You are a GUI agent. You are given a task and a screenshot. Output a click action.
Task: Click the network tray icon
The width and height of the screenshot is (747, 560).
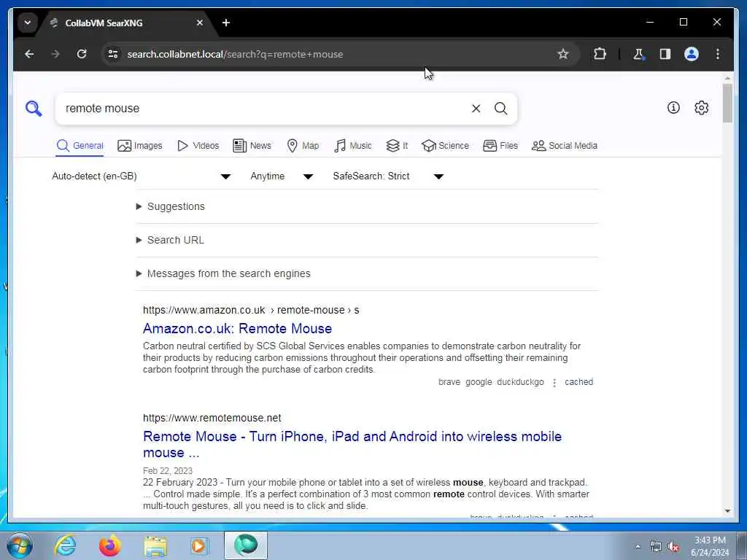click(656, 547)
